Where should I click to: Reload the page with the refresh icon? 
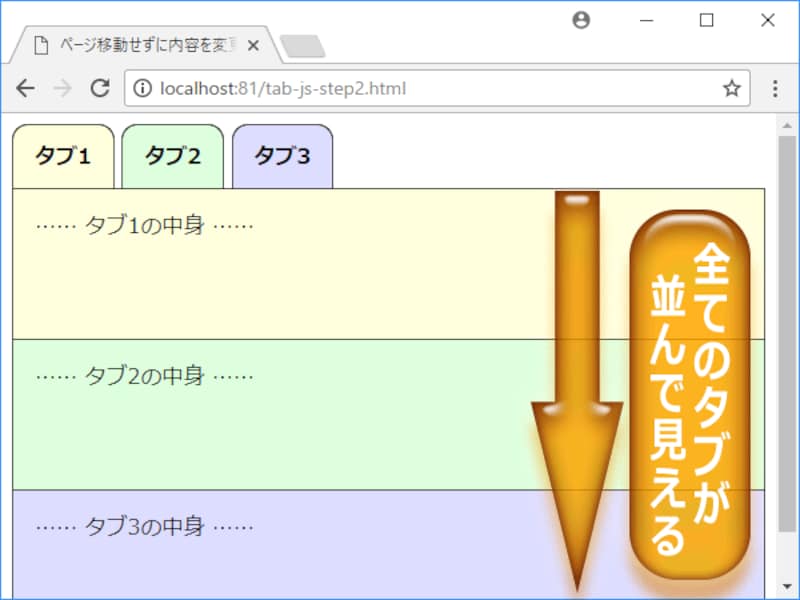tap(99, 88)
